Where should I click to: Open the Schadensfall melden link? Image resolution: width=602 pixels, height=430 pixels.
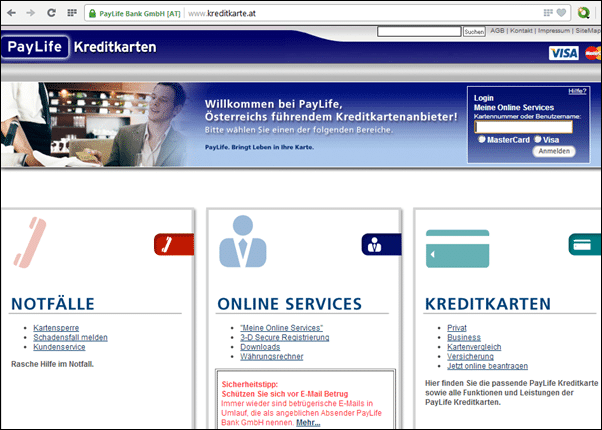[70, 337]
